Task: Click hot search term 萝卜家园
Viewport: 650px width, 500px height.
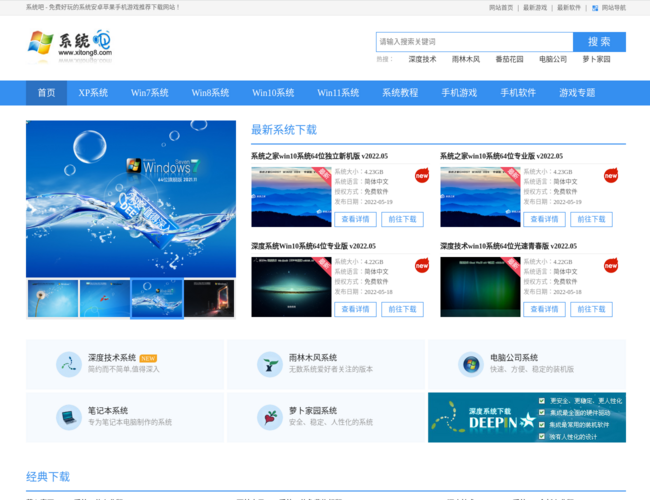Action: (x=597, y=59)
